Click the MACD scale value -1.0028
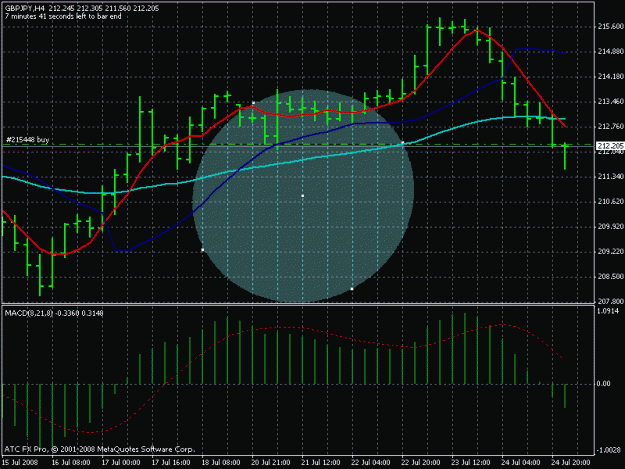The image size is (625, 469). [x=609, y=450]
